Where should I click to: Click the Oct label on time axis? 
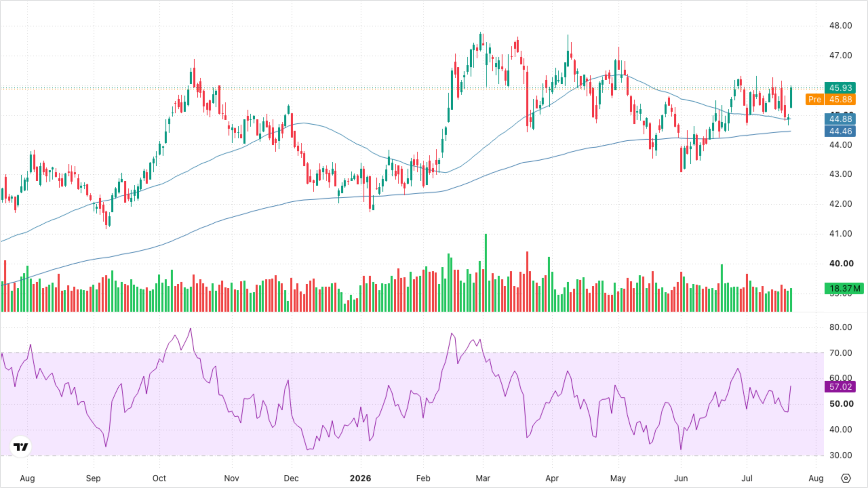point(159,478)
